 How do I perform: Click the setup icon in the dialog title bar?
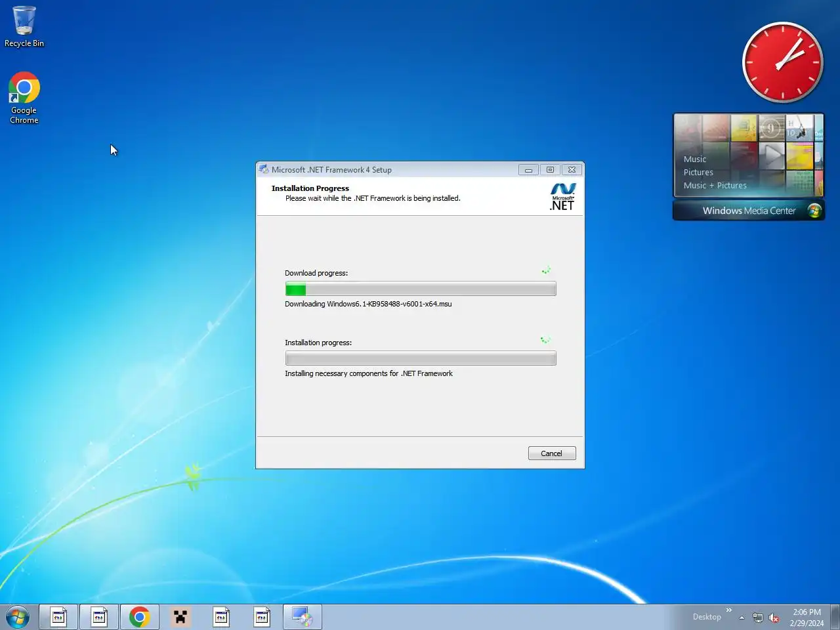264,169
